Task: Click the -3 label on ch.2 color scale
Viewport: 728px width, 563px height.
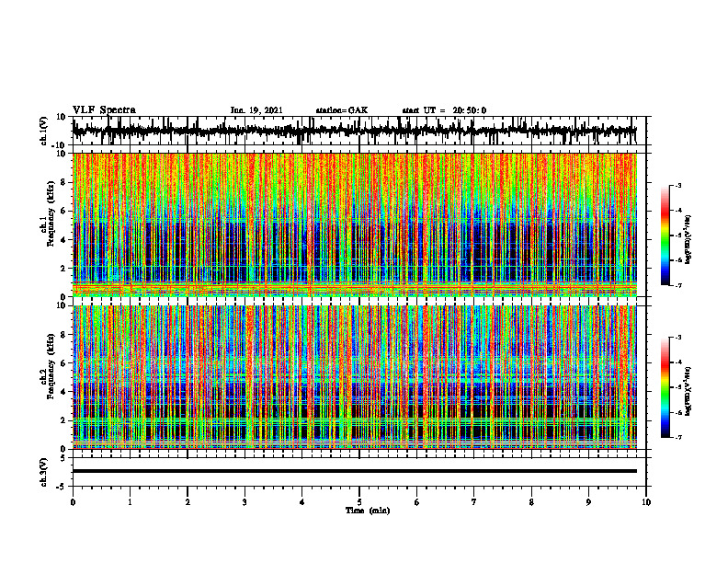Action: click(678, 338)
